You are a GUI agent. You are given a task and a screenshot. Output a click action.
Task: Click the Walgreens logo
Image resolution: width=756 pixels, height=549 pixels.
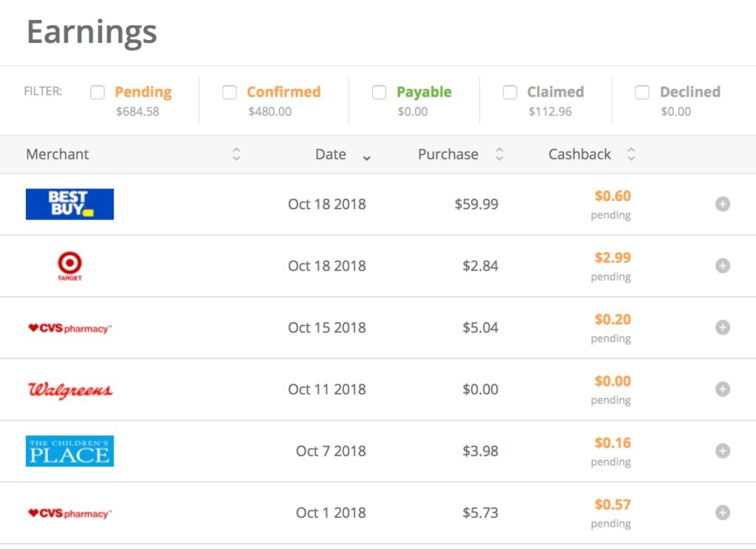click(x=70, y=390)
